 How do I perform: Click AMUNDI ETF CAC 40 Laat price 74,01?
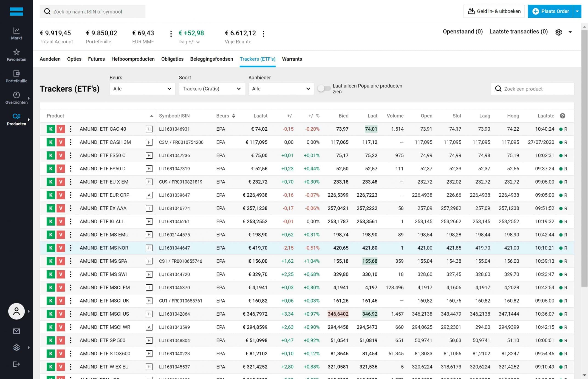point(371,129)
